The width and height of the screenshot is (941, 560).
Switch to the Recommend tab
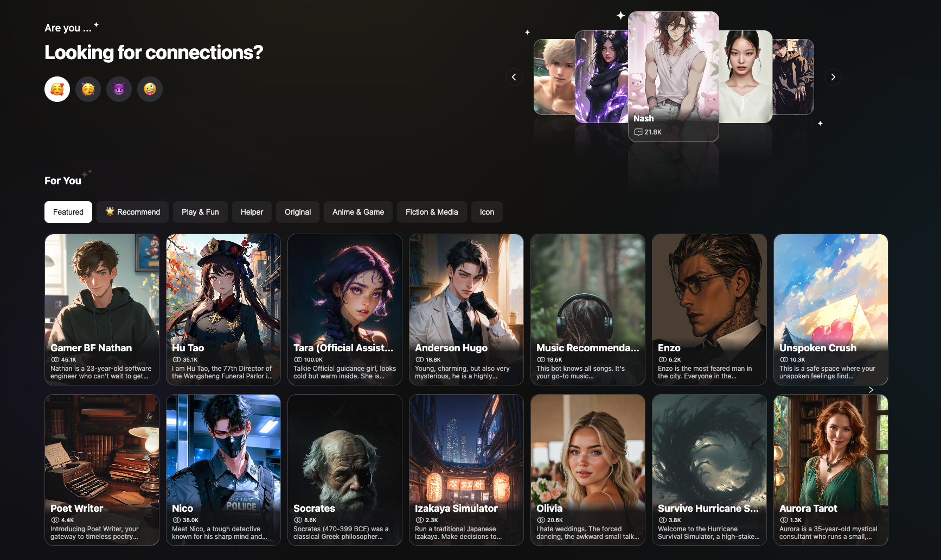(133, 212)
